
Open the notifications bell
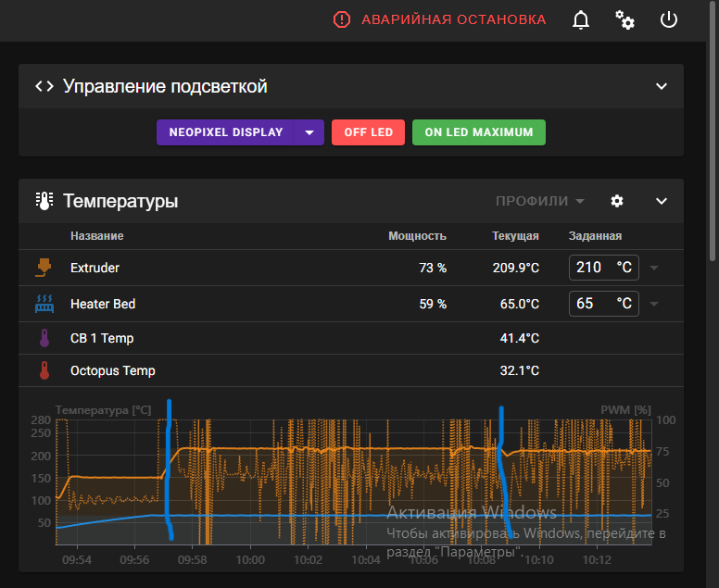(x=581, y=19)
